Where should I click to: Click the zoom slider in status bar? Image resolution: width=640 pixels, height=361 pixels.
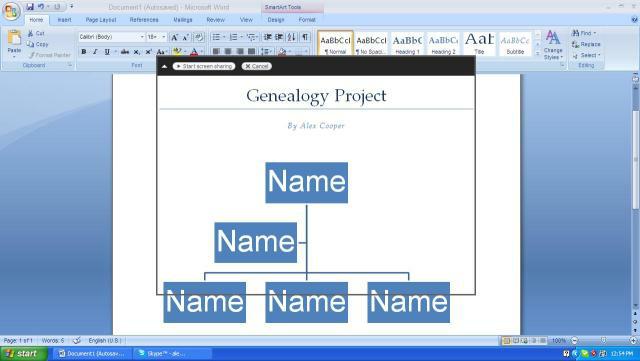(604, 340)
